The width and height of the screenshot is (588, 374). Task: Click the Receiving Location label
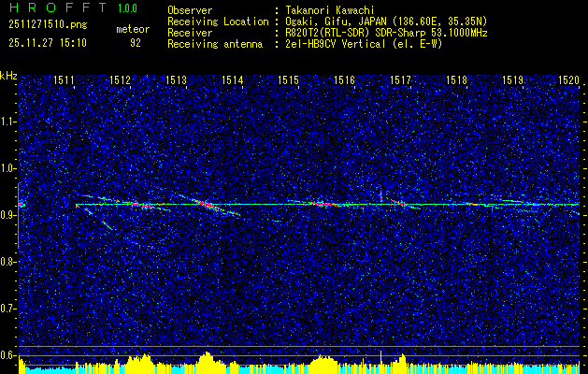click(x=218, y=22)
